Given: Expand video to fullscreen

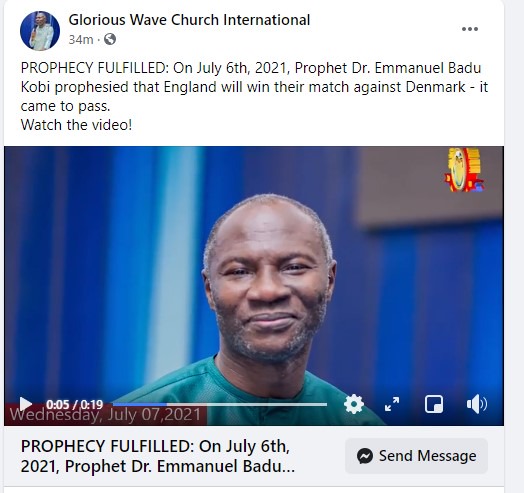Looking at the screenshot, I should [392, 404].
